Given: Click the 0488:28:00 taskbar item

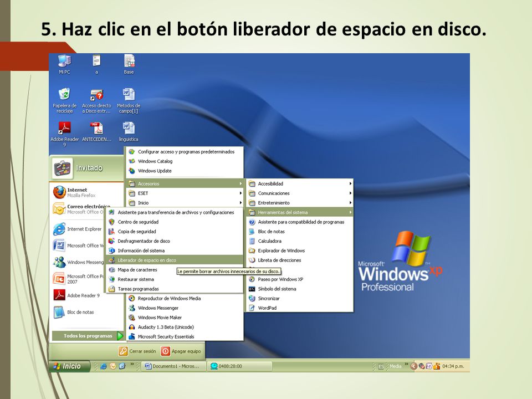Looking at the screenshot, I should pos(239,366).
